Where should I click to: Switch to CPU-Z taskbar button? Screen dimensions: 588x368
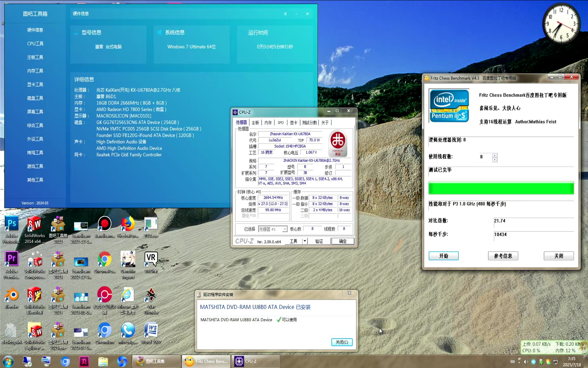click(255, 361)
